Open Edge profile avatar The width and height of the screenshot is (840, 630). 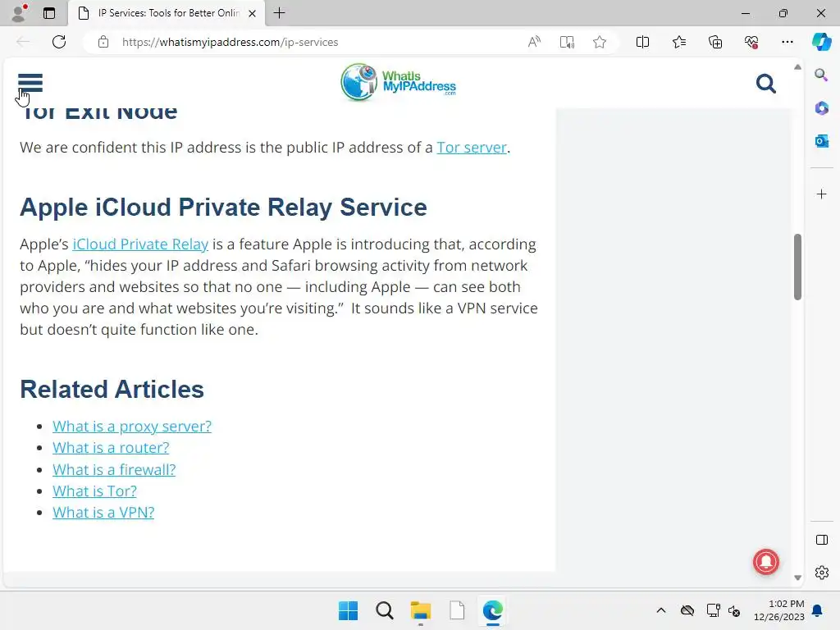[x=19, y=13]
